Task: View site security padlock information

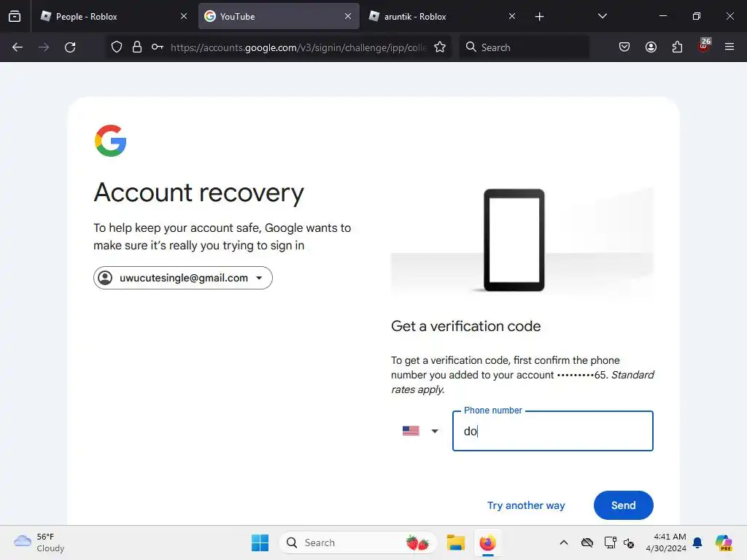Action: pyautogui.click(x=137, y=47)
